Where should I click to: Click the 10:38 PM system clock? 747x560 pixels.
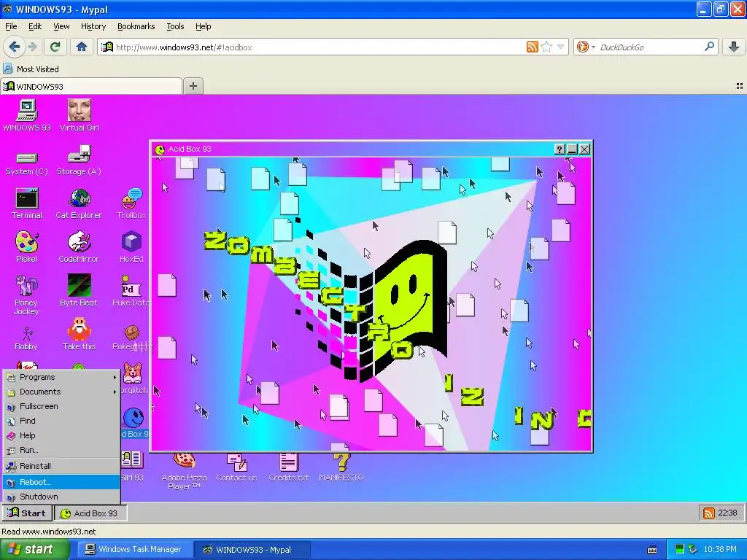pos(720,550)
